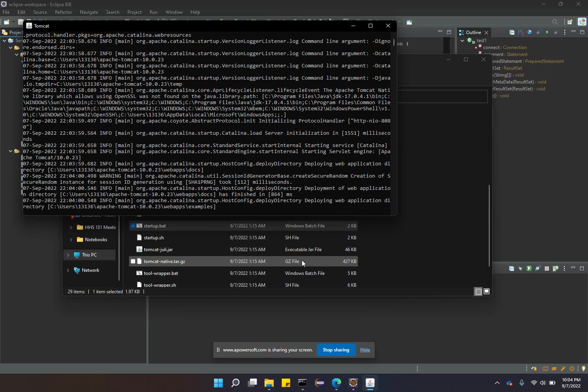Toggle Hide Non-Public Members in Outline
588x392 pixels.
tap(547, 33)
